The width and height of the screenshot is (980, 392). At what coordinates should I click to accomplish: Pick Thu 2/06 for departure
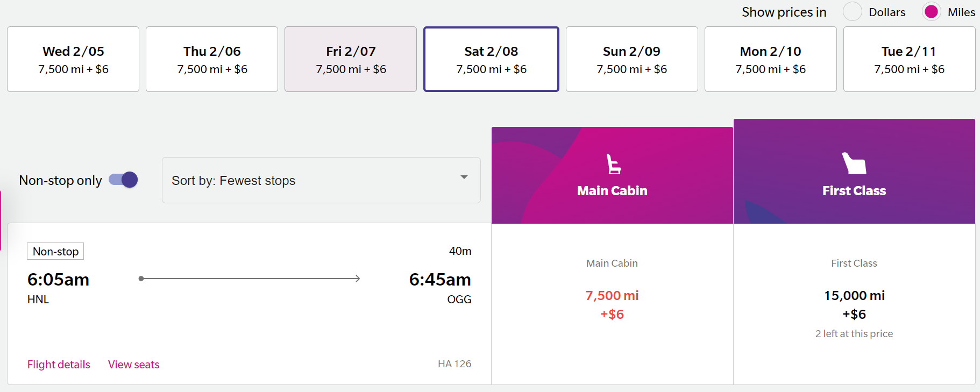coord(211,59)
